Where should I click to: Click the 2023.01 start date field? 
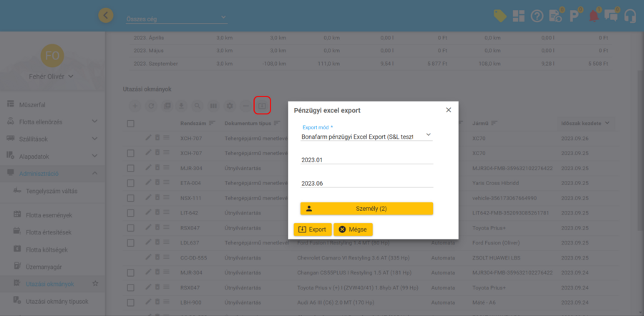point(366,160)
